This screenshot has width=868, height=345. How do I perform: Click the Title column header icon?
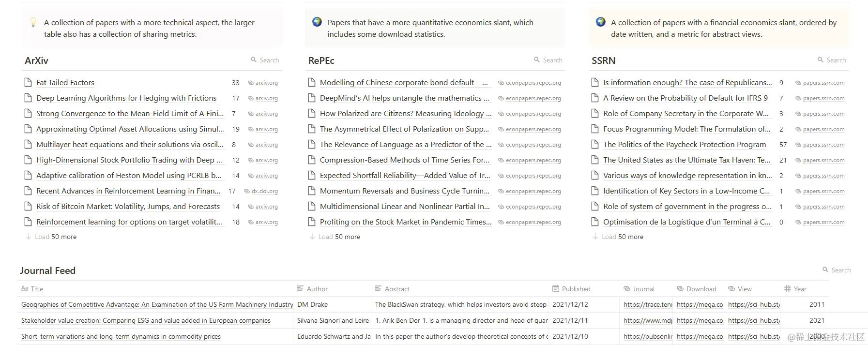pos(25,288)
